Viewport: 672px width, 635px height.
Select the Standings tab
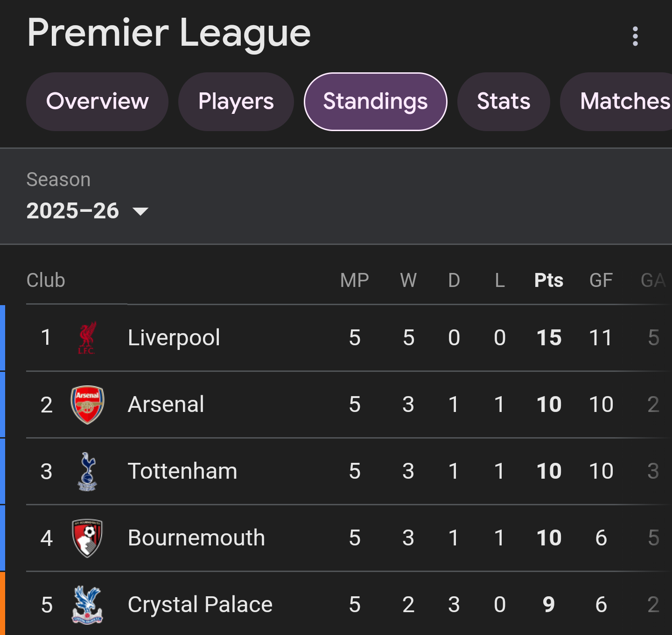(375, 102)
